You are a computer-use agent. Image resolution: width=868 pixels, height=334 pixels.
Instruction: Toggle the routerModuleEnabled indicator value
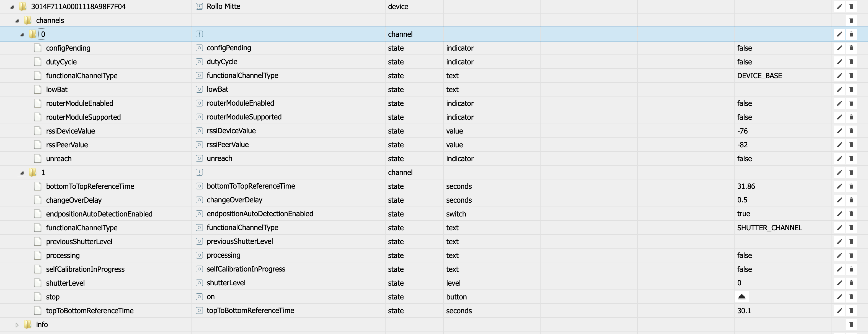point(745,103)
